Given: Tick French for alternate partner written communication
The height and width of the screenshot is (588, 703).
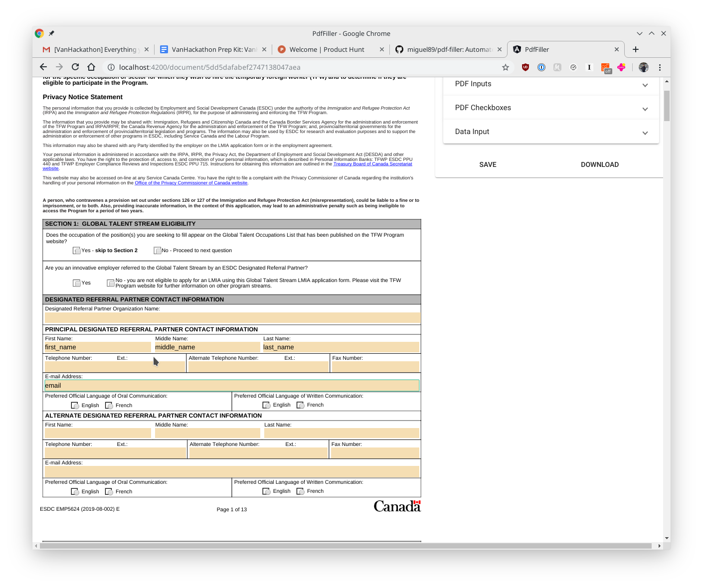Looking at the screenshot, I should click(300, 491).
